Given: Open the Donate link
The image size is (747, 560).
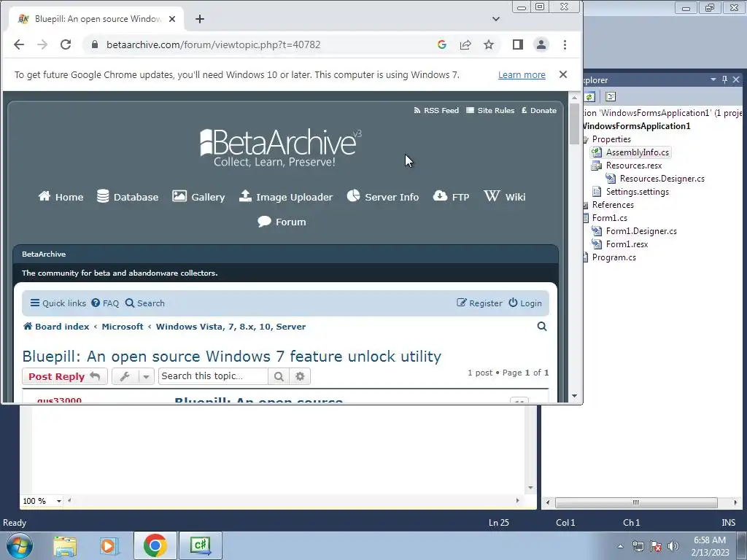Looking at the screenshot, I should tap(539, 111).
